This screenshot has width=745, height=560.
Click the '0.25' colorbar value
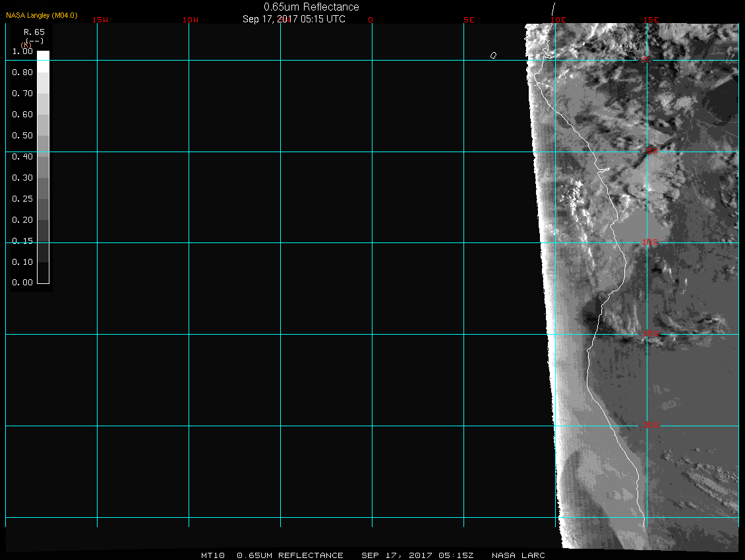22,198
